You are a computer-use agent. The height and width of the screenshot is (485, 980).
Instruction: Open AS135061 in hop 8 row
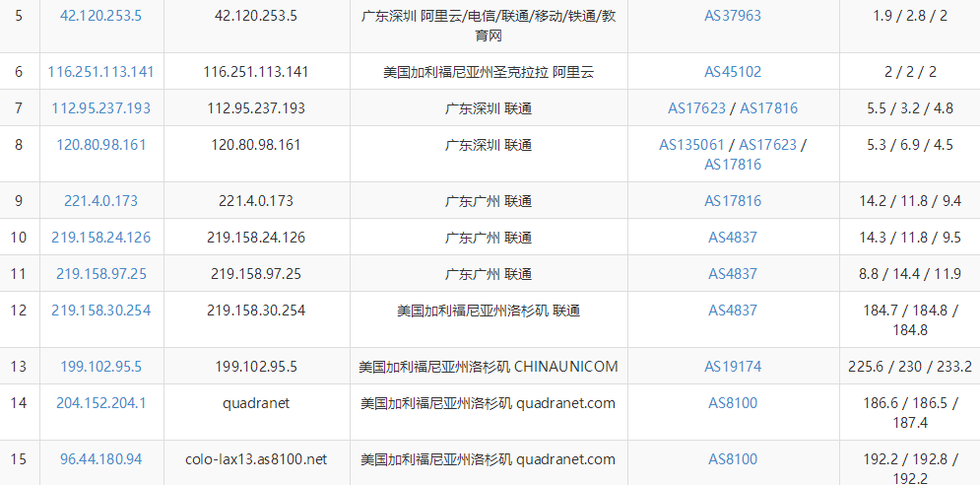(691, 145)
